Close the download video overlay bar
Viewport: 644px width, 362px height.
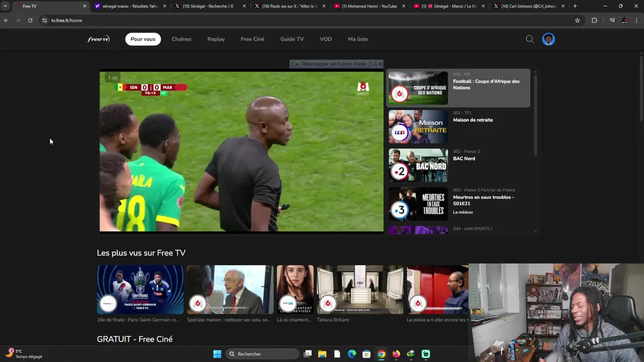coord(380,64)
